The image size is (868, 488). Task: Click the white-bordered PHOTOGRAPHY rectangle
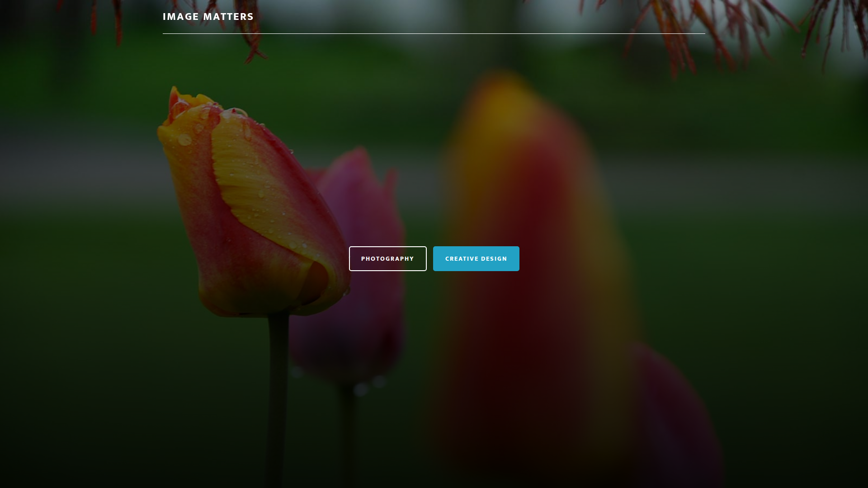click(x=387, y=258)
